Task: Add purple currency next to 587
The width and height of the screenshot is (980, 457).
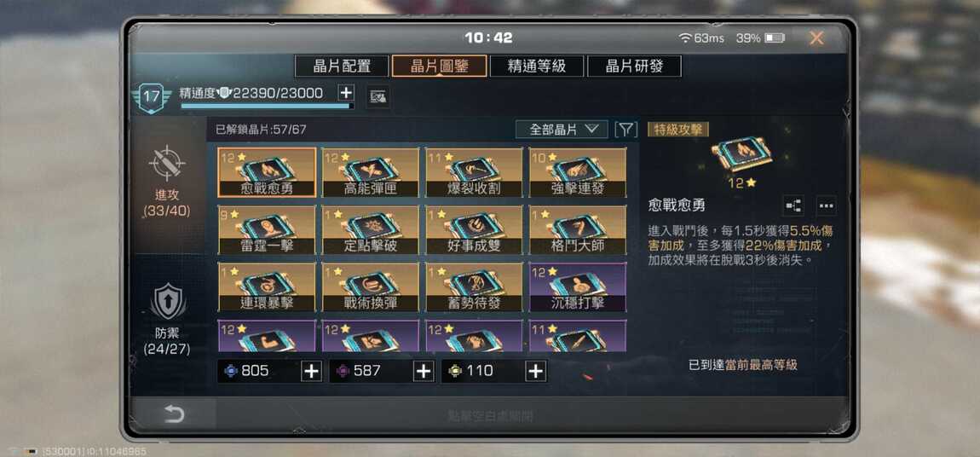Action: [x=424, y=371]
